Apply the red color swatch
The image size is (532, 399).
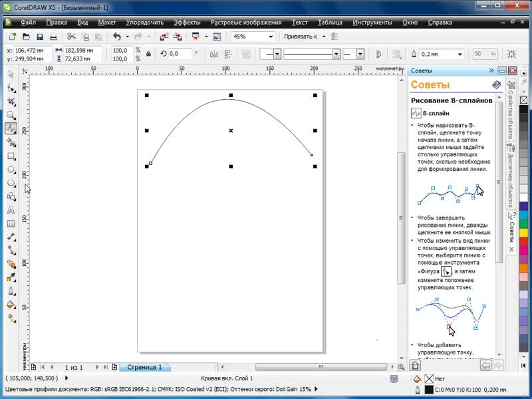523,241
